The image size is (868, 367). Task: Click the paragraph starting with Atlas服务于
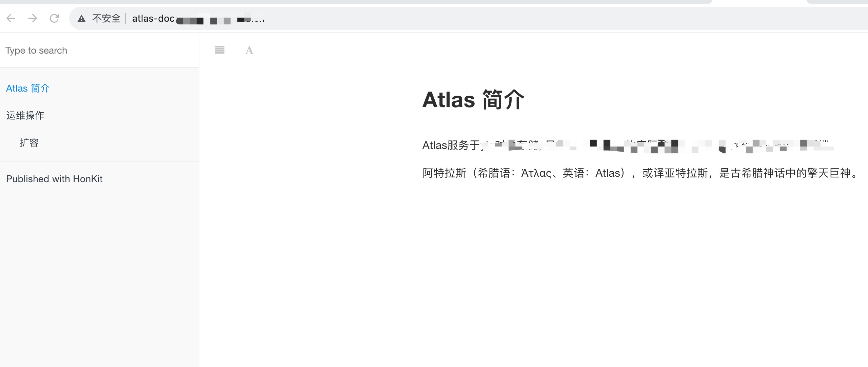[628, 145]
